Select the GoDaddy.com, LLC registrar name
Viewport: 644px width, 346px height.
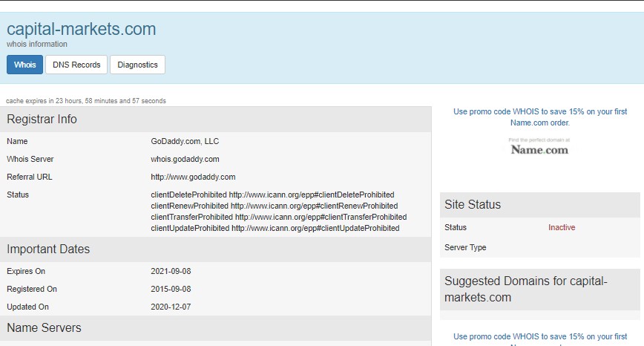tap(185, 141)
